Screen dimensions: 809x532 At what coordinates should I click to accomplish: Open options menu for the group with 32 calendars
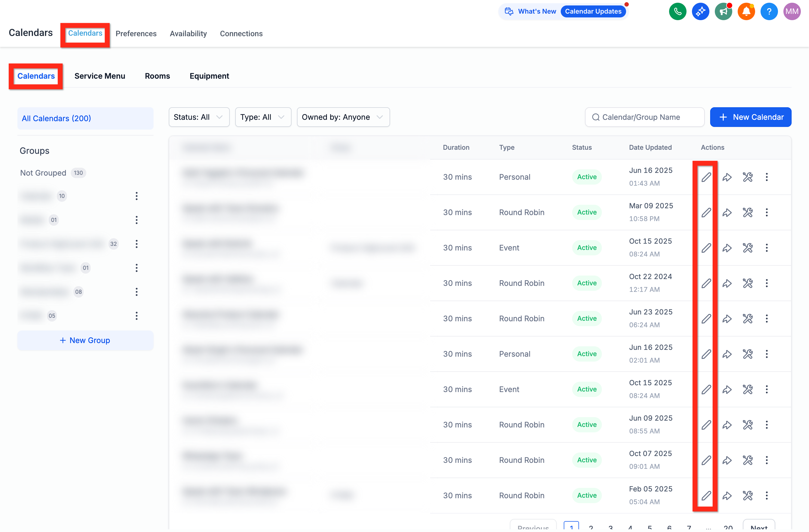pos(137,244)
